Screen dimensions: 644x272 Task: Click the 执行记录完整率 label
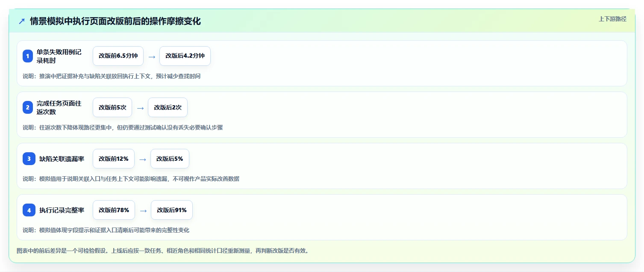pyautogui.click(x=62, y=210)
